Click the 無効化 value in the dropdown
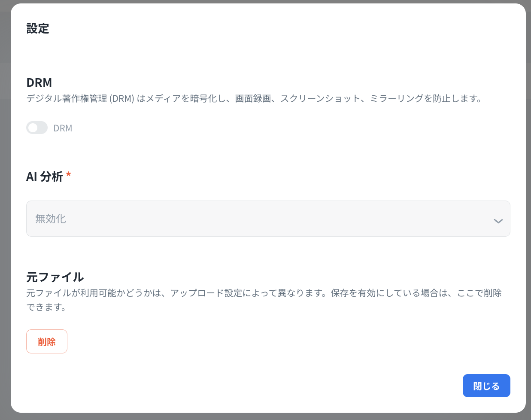 (51, 219)
